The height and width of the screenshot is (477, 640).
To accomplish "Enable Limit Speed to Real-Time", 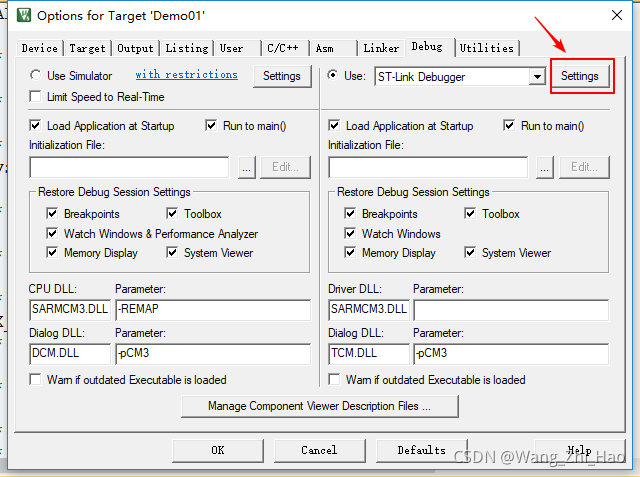I will click(36, 97).
